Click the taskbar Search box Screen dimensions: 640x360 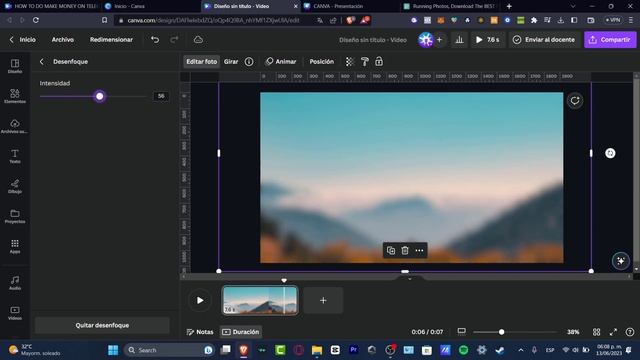click(x=169, y=350)
